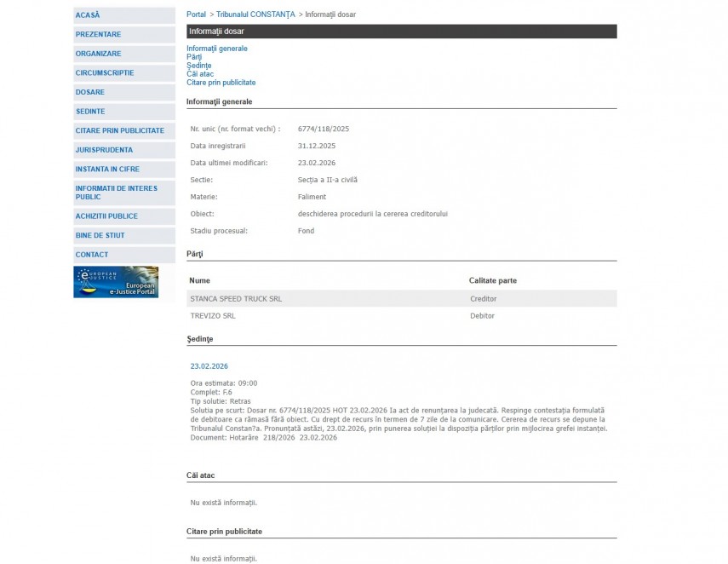728x564 pixels.
Task: Open the DOSARE menu entry
Action: pos(90,92)
